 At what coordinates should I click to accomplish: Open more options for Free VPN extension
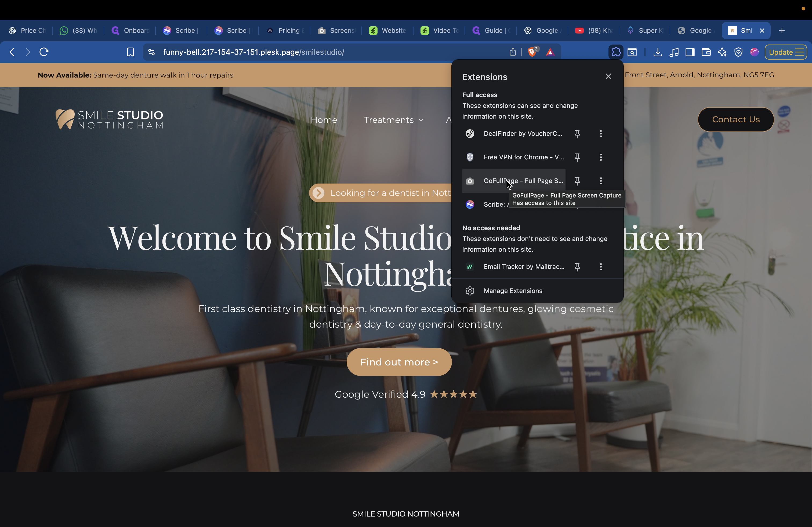pos(600,157)
